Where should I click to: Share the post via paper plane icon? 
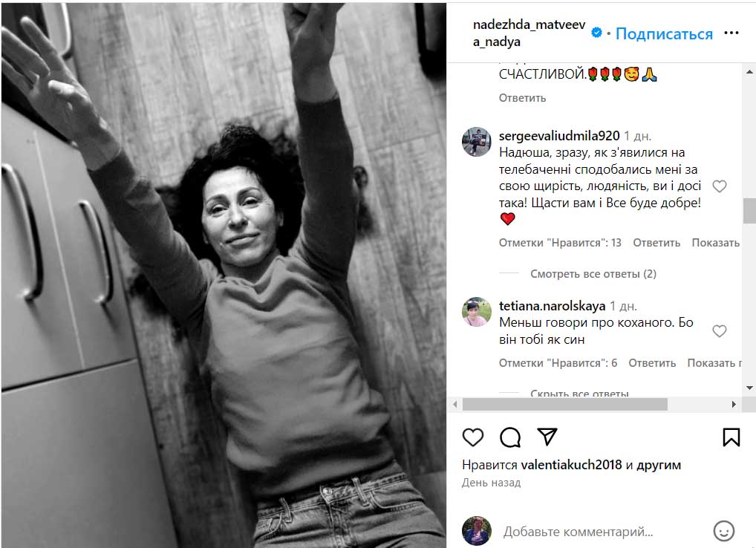pos(547,437)
